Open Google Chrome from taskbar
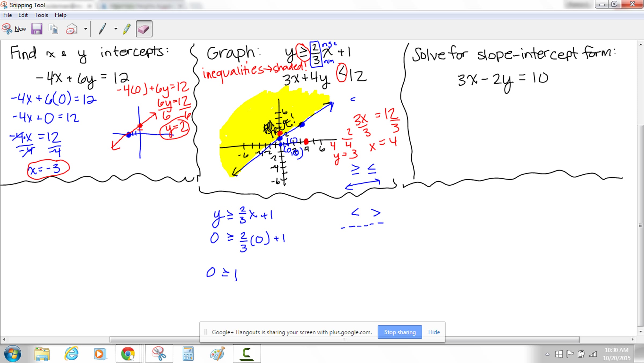 click(128, 354)
